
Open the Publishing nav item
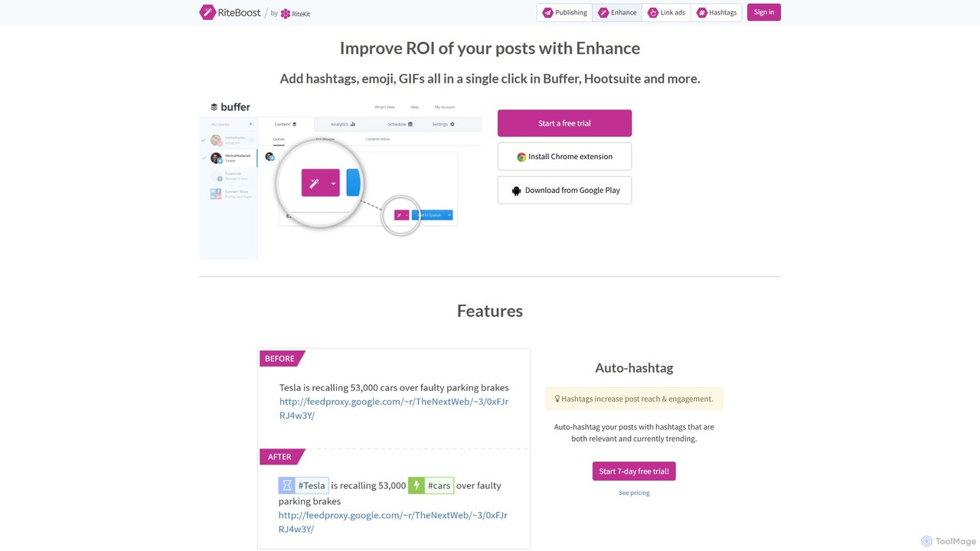tap(564, 12)
